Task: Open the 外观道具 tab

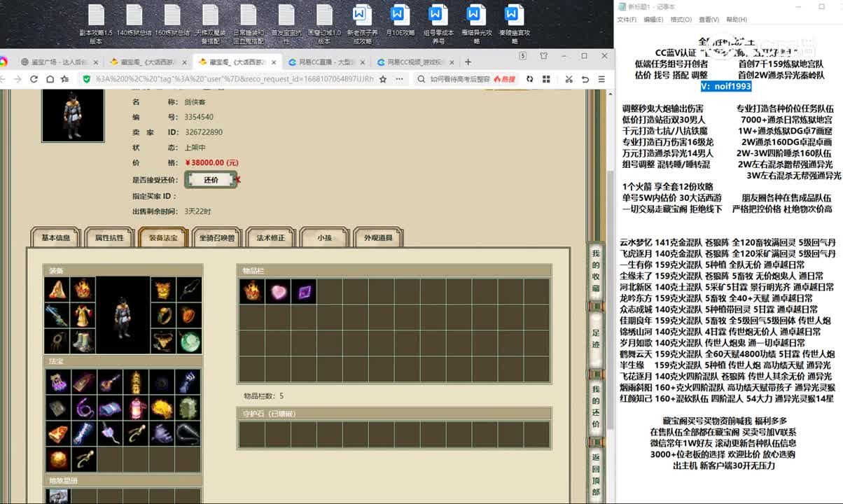Action: pyautogui.click(x=378, y=237)
